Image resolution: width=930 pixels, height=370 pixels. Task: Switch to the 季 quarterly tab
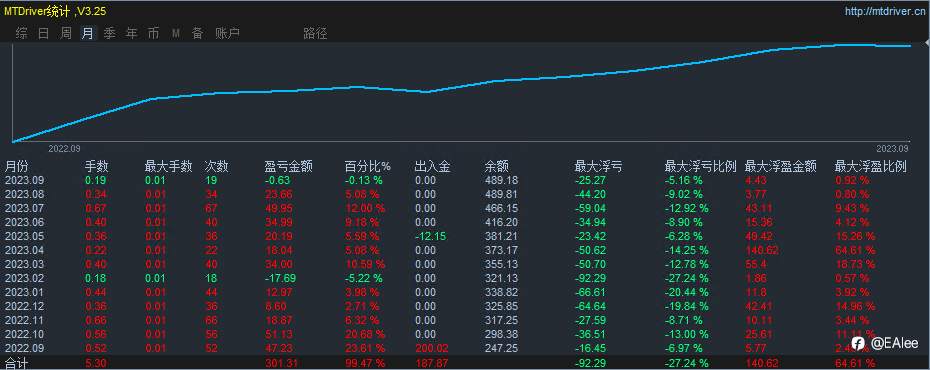coord(110,33)
